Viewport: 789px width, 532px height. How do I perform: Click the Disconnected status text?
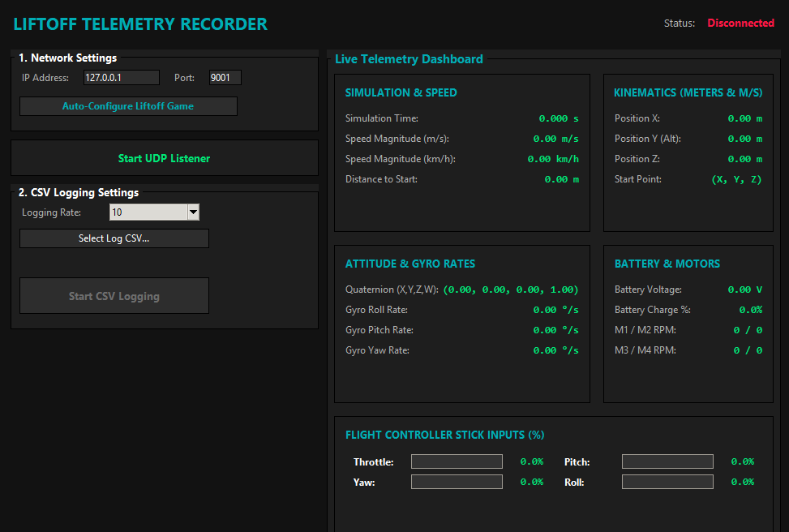tap(740, 24)
